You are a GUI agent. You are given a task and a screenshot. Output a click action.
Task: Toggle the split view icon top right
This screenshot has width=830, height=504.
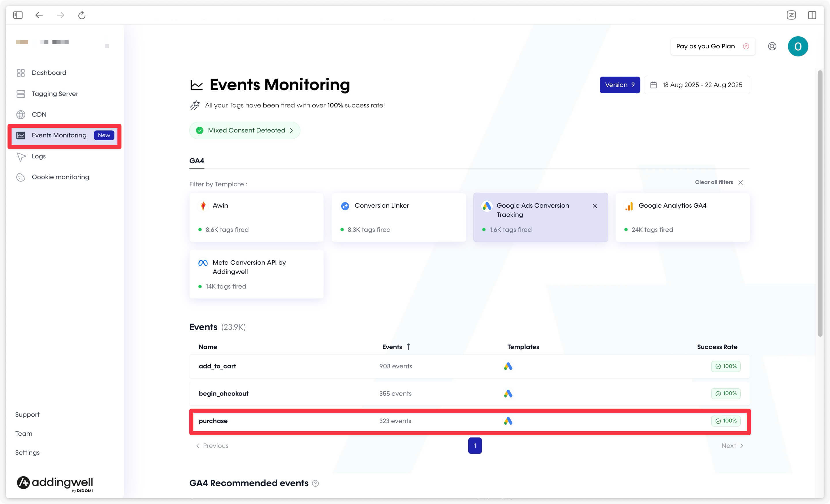coord(812,15)
